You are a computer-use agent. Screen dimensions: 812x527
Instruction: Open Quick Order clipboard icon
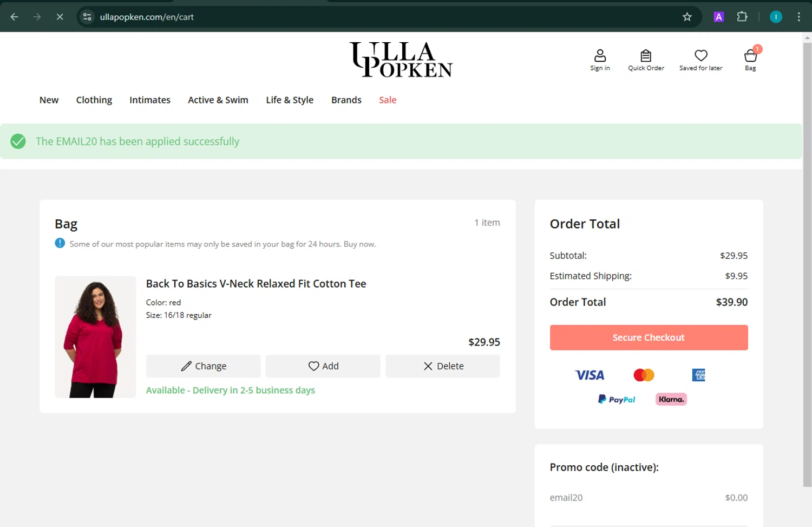[x=646, y=60]
